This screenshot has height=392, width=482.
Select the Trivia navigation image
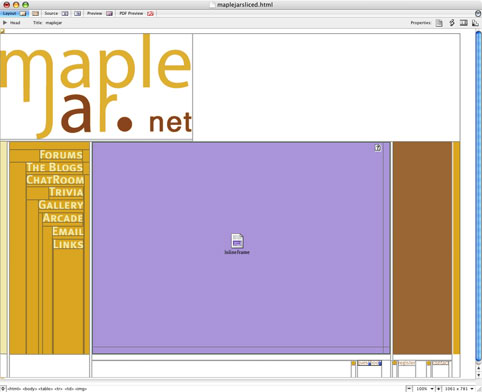(x=66, y=192)
